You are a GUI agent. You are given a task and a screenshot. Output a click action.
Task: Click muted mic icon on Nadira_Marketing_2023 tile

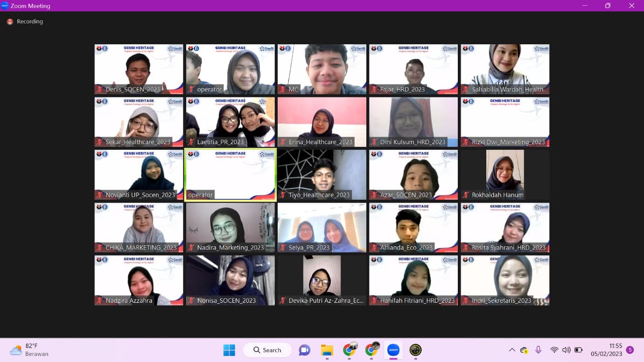point(191,248)
